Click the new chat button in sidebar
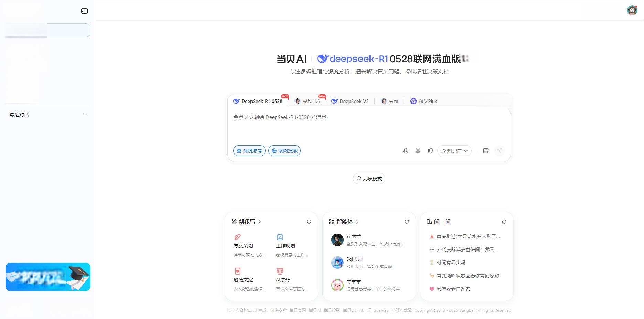 (x=48, y=30)
